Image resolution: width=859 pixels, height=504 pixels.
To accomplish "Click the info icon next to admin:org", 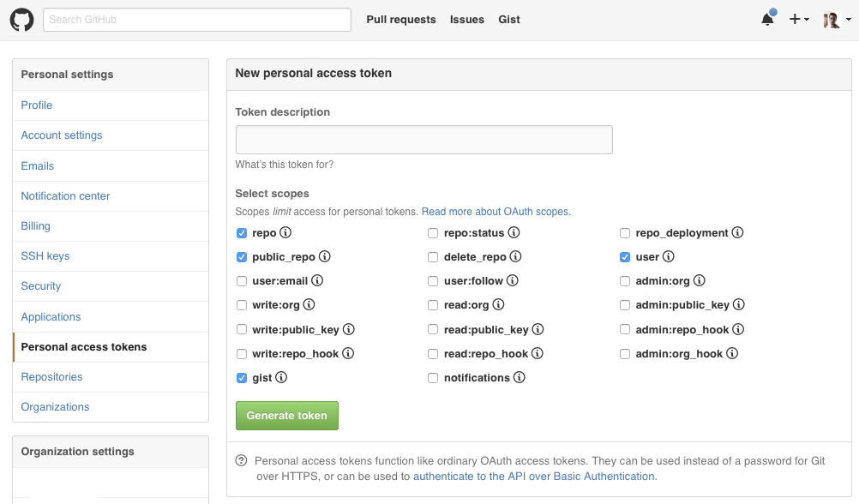I will [699, 280].
